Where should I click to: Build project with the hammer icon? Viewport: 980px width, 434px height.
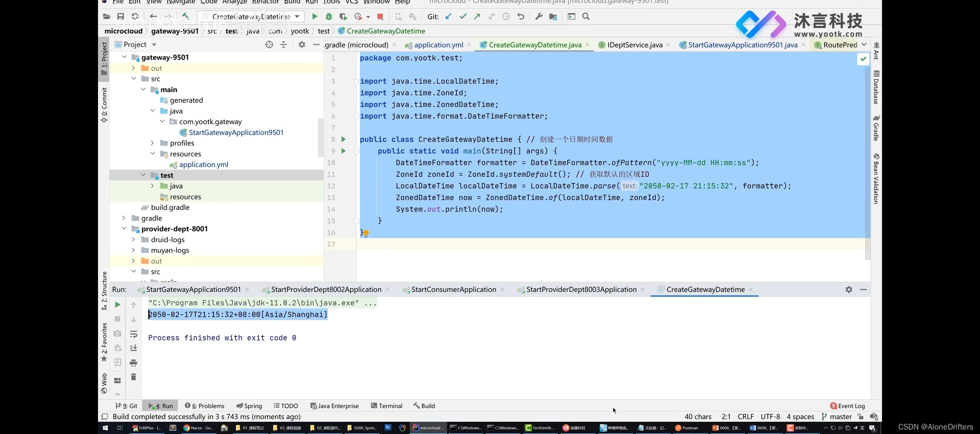(185, 16)
